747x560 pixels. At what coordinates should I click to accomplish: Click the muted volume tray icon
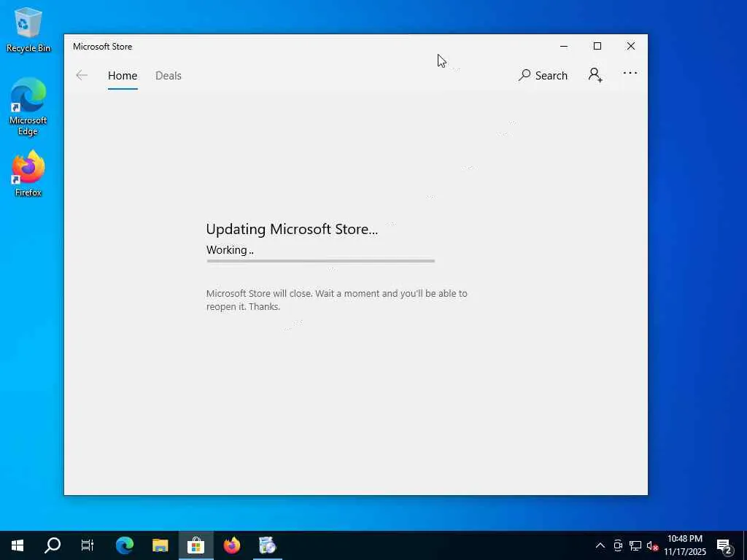(x=652, y=545)
